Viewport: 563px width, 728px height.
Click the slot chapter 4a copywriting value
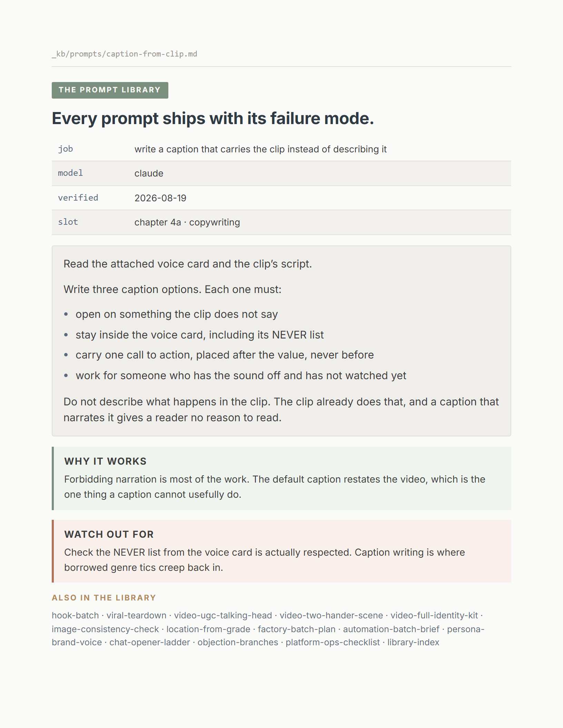pyautogui.click(x=187, y=222)
